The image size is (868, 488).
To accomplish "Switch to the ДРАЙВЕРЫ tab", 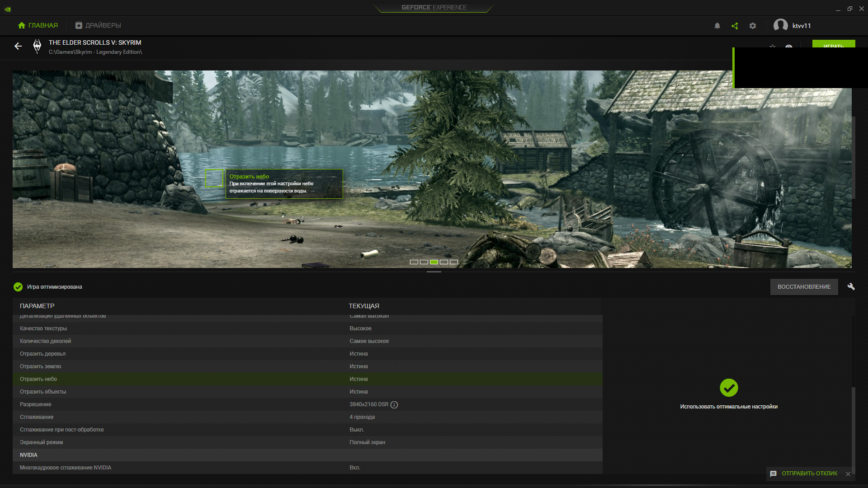I will click(x=98, y=25).
